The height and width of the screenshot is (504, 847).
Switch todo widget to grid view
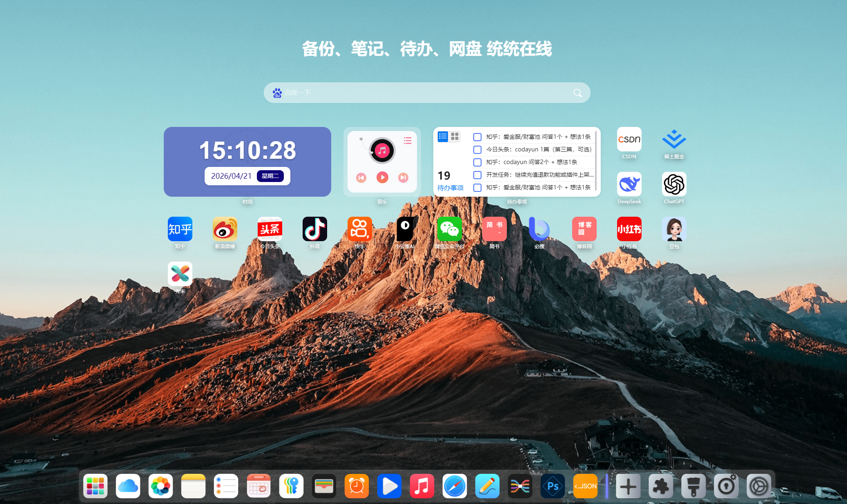pos(455,136)
